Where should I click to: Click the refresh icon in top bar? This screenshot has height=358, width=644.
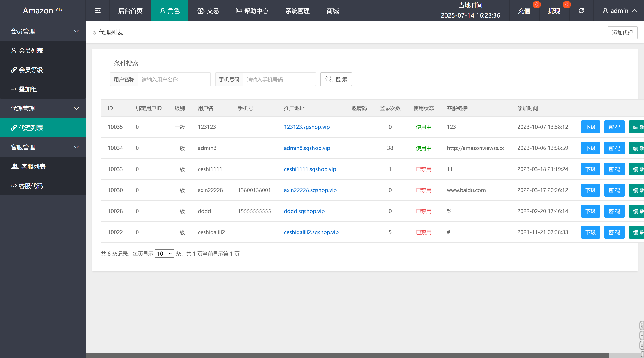coord(581,11)
